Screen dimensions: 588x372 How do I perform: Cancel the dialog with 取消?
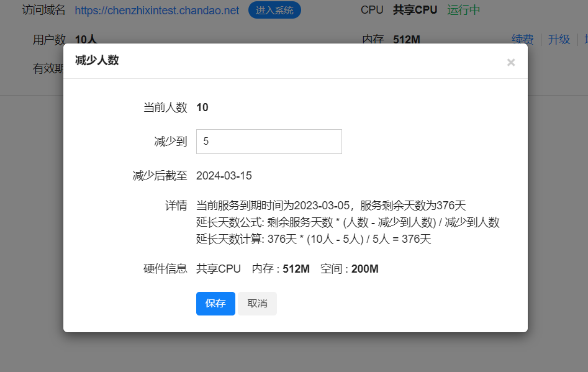(x=257, y=304)
